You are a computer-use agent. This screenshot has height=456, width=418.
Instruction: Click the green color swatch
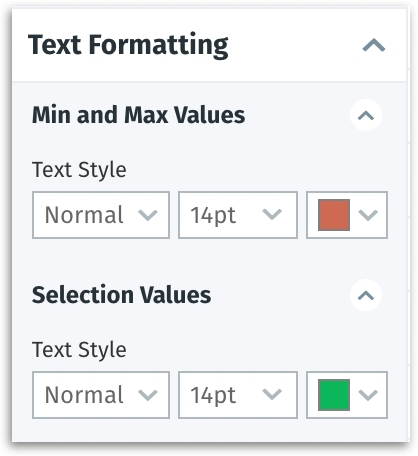click(334, 395)
